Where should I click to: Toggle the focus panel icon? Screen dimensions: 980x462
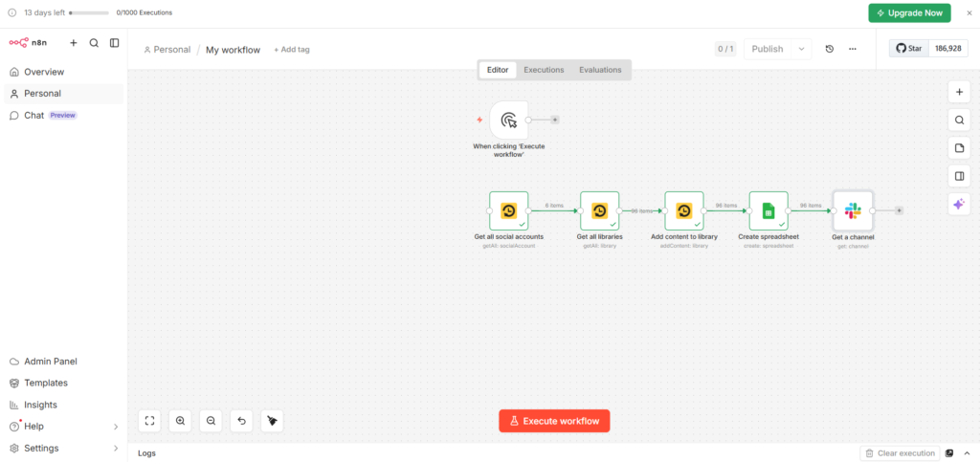(959, 176)
